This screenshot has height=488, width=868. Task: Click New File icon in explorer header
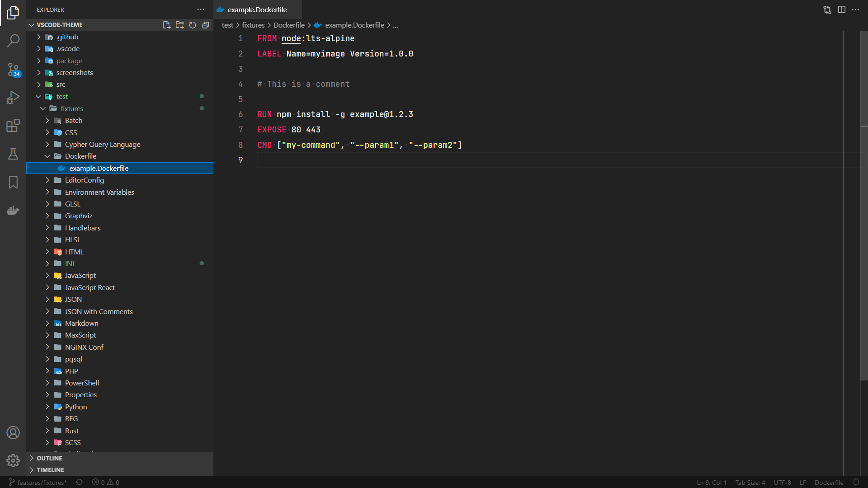pyautogui.click(x=166, y=25)
